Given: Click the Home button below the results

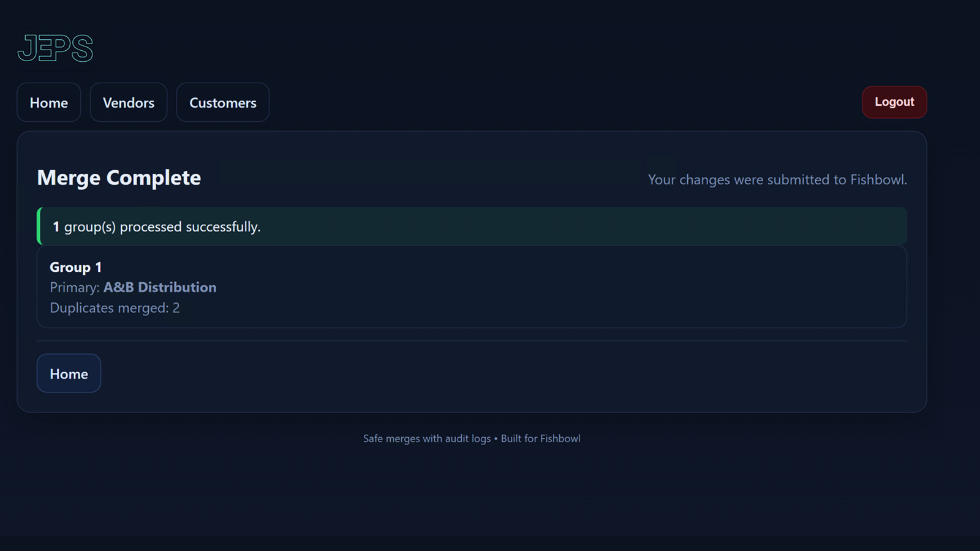Looking at the screenshot, I should point(69,373).
